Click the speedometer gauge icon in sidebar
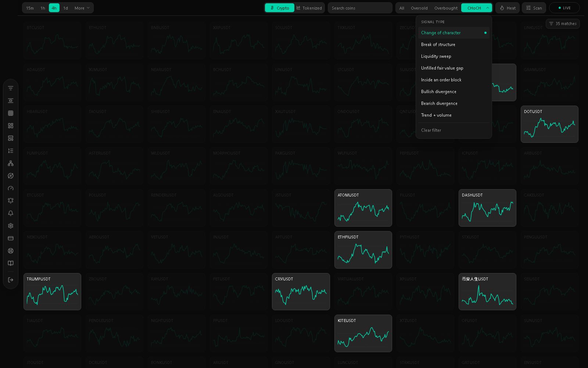 coord(11,188)
